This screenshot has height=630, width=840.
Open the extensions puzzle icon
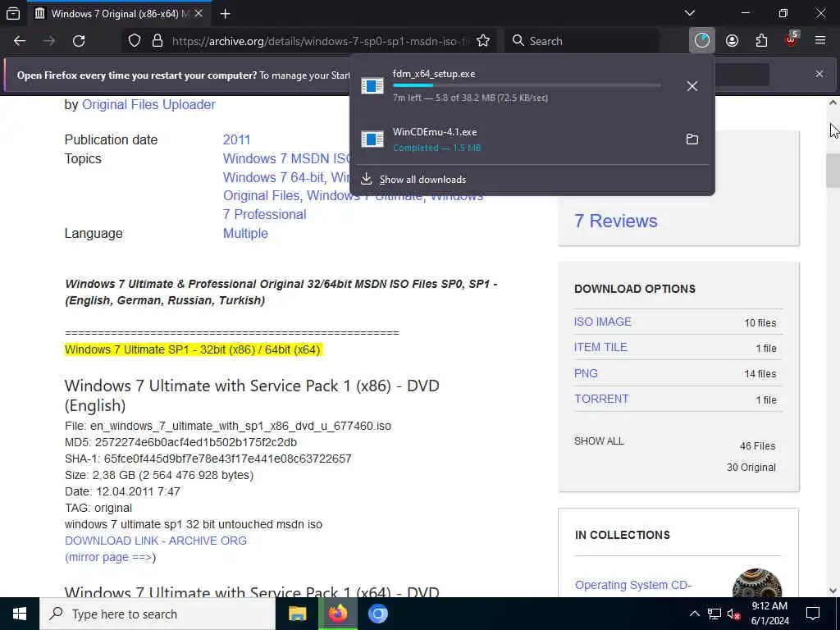[x=761, y=41]
